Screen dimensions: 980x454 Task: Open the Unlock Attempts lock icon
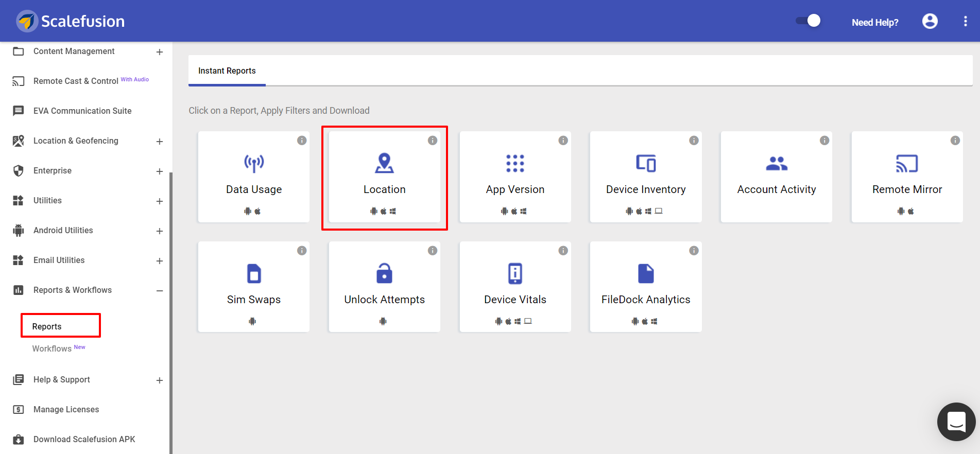point(384,273)
